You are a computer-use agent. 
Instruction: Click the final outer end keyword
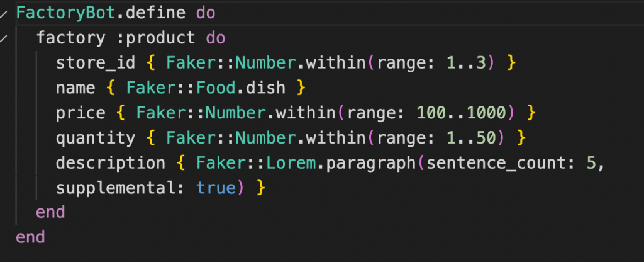click(x=30, y=237)
